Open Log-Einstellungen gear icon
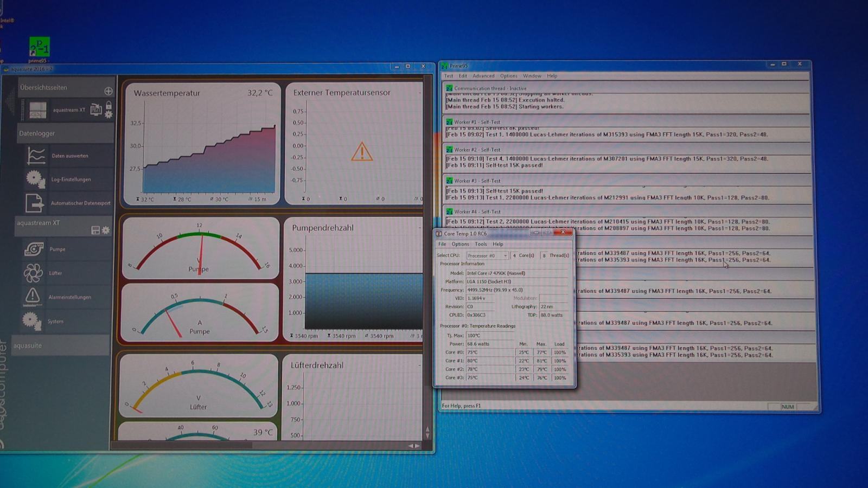Screen dimensions: 868x488 (x=35, y=179)
